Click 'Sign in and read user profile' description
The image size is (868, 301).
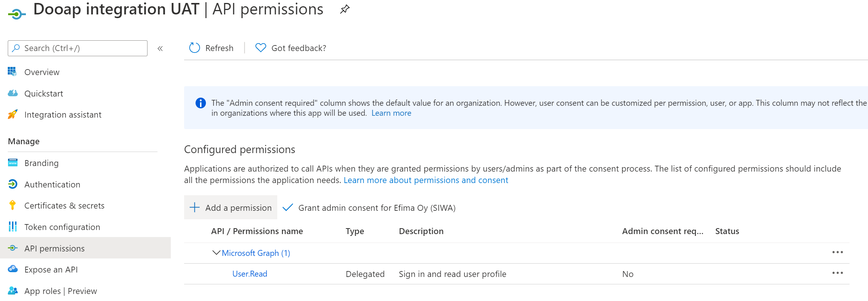tap(452, 274)
